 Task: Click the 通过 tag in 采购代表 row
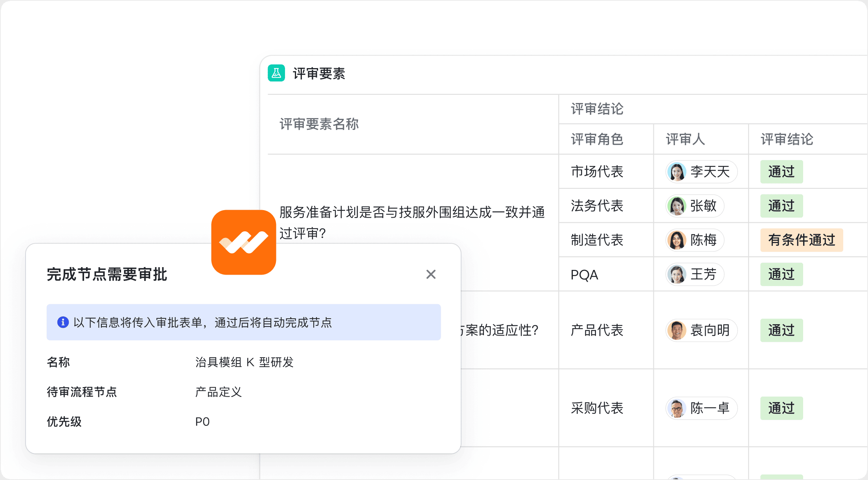[x=782, y=408]
